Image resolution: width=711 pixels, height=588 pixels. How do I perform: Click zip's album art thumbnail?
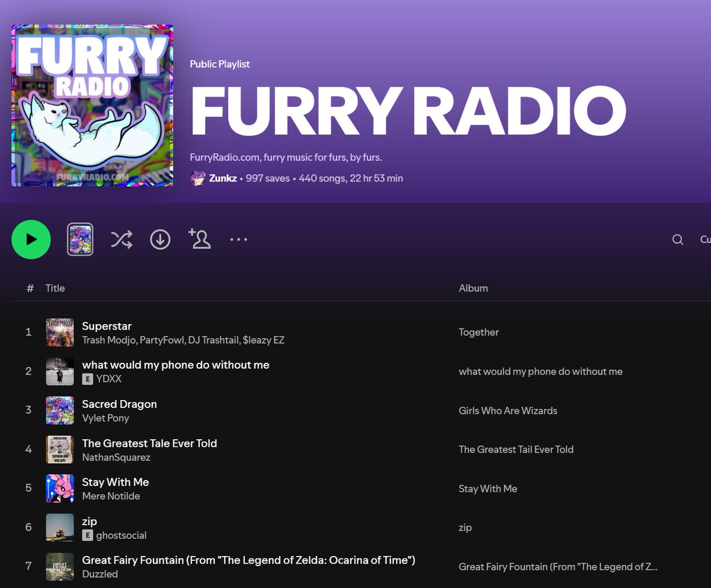[60, 528]
